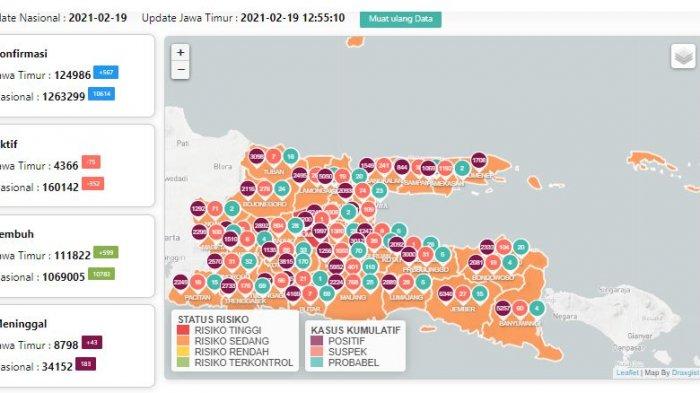This screenshot has width=700, height=393.
Task: Click Jember's suspek marker 27
Action: tap(462, 294)
